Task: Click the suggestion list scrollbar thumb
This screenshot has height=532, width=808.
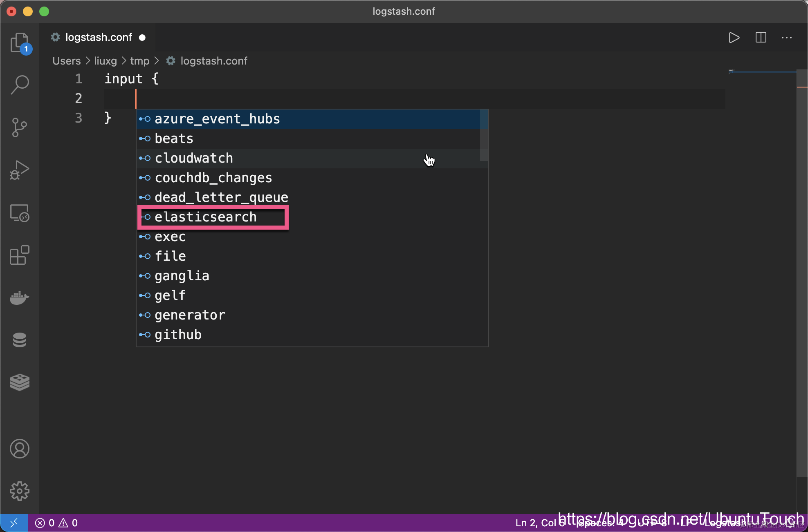Action: tap(484, 135)
